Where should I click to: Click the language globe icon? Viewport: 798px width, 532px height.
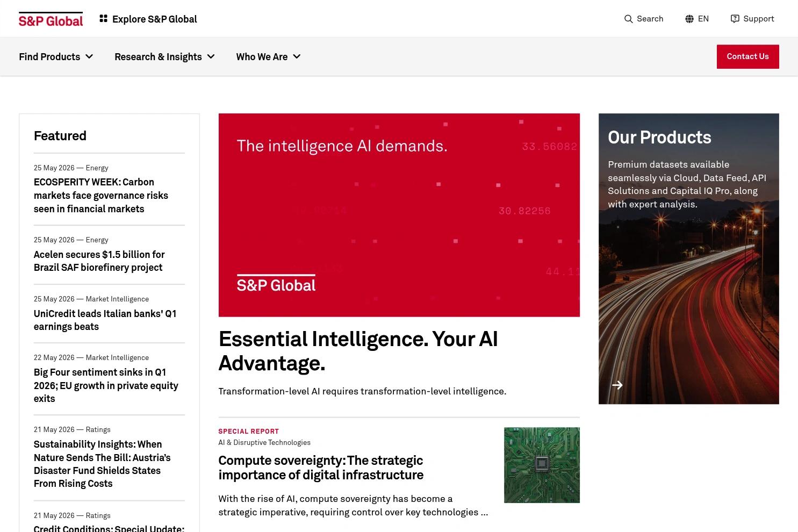689,19
